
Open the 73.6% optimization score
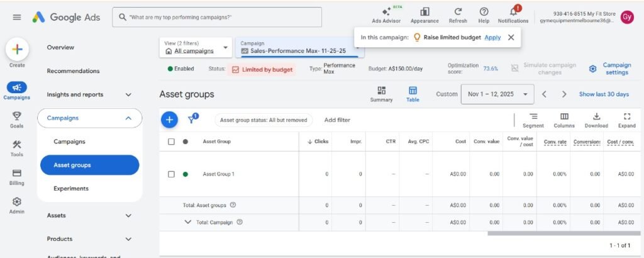[x=491, y=69]
